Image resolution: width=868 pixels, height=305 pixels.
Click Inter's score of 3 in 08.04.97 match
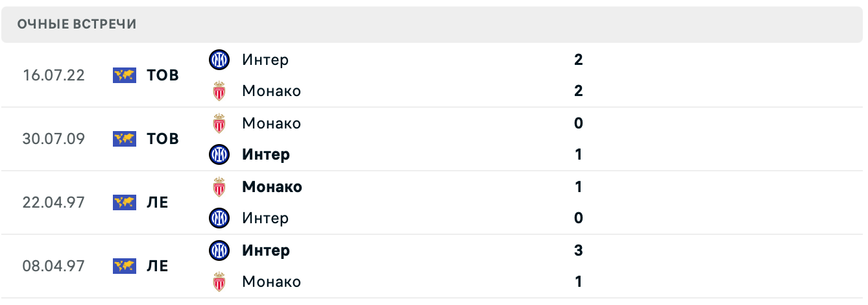tap(579, 250)
